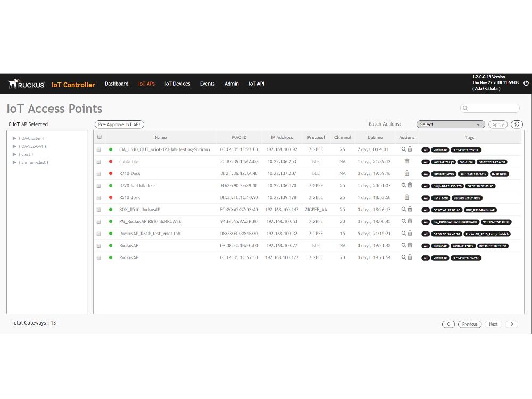Go to IoT Devices page

(177, 84)
